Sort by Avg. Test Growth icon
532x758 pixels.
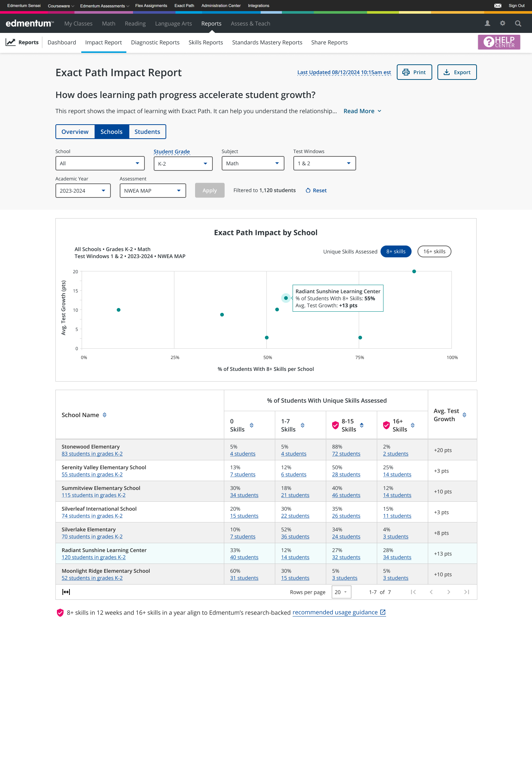[x=464, y=415]
